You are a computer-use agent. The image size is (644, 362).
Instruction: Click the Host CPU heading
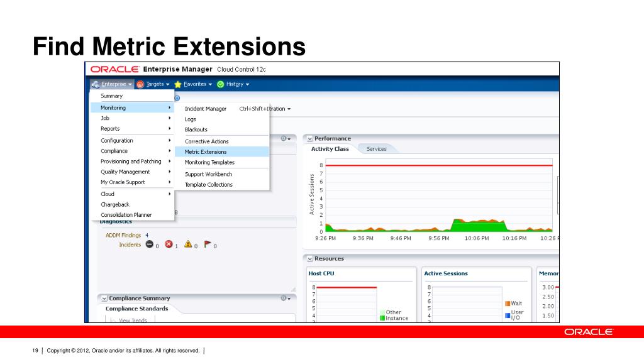[x=321, y=273]
